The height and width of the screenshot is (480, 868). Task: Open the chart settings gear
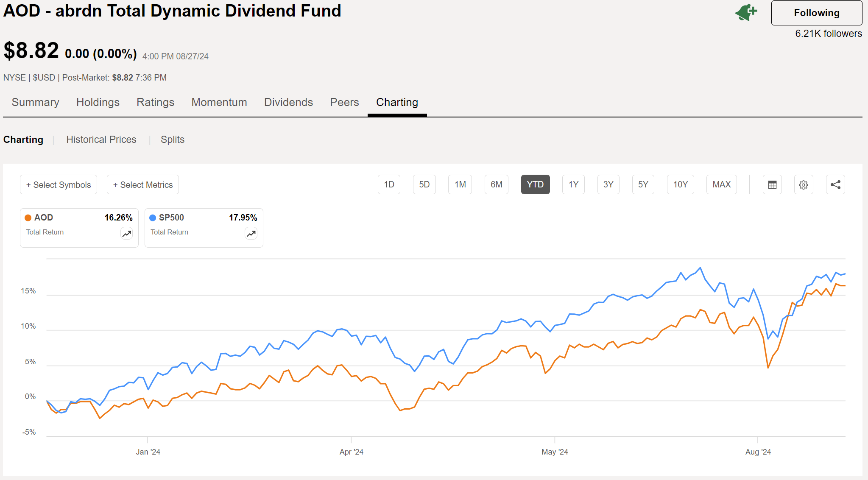[x=804, y=184]
